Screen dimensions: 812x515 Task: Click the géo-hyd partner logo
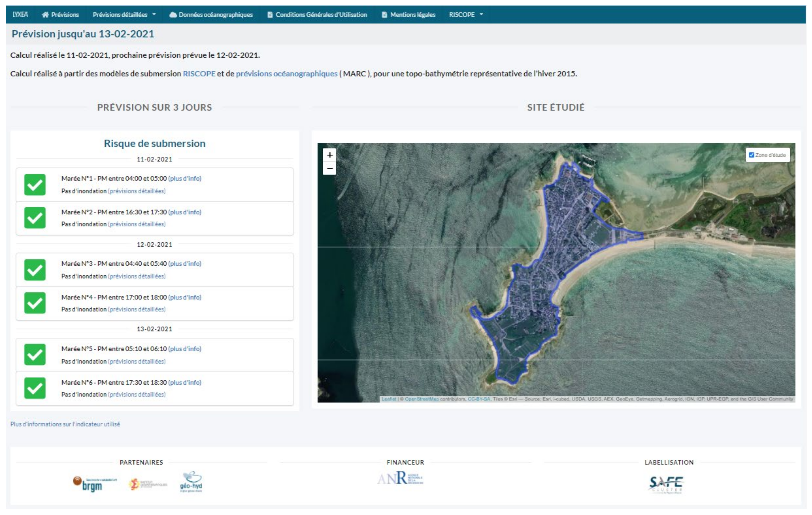tap(191, 482)
